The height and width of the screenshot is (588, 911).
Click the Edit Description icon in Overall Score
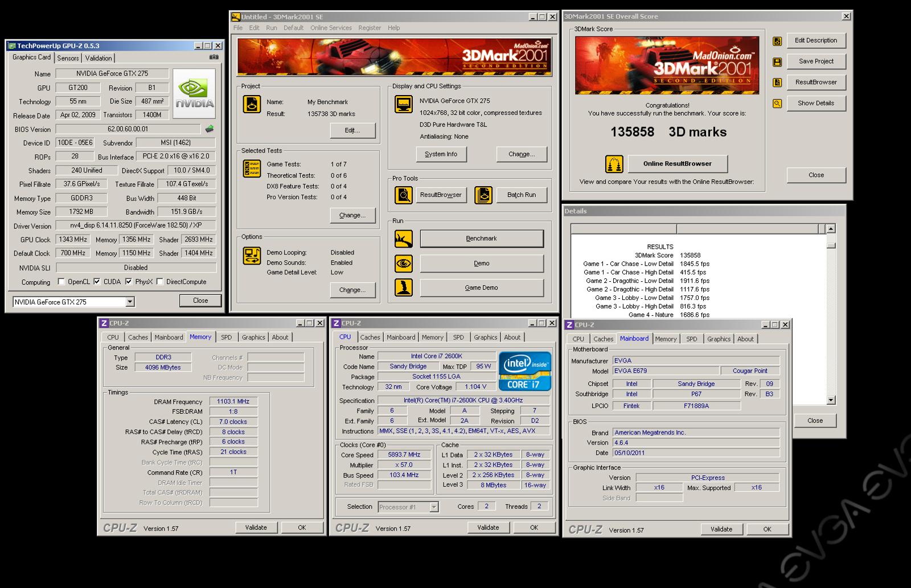(777, 41)
